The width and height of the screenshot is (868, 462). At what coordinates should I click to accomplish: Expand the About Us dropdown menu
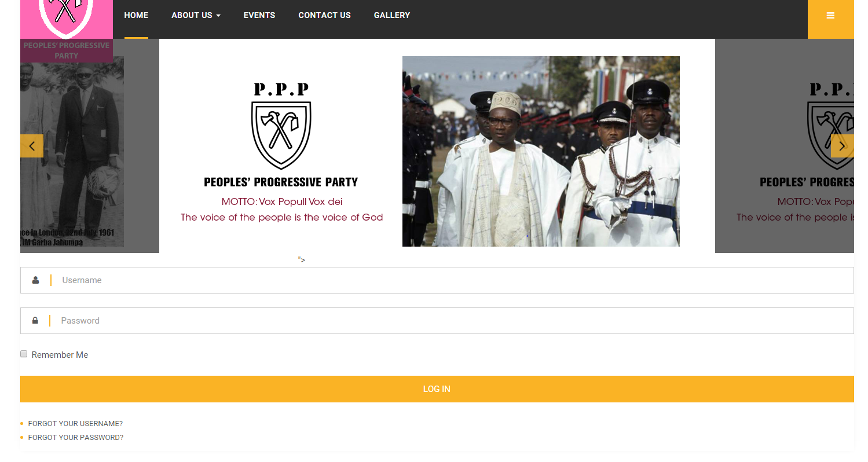tap(196, 16)
